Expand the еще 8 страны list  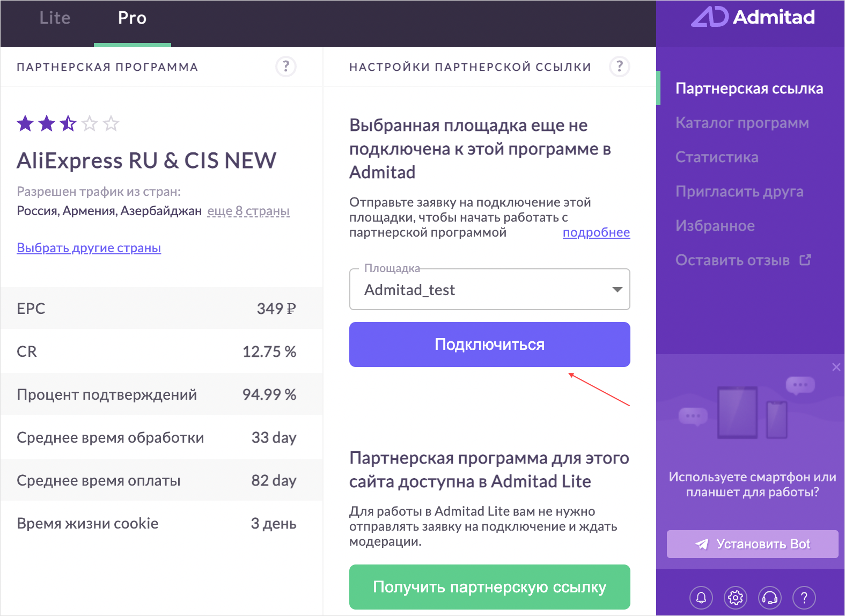point(248,211)
